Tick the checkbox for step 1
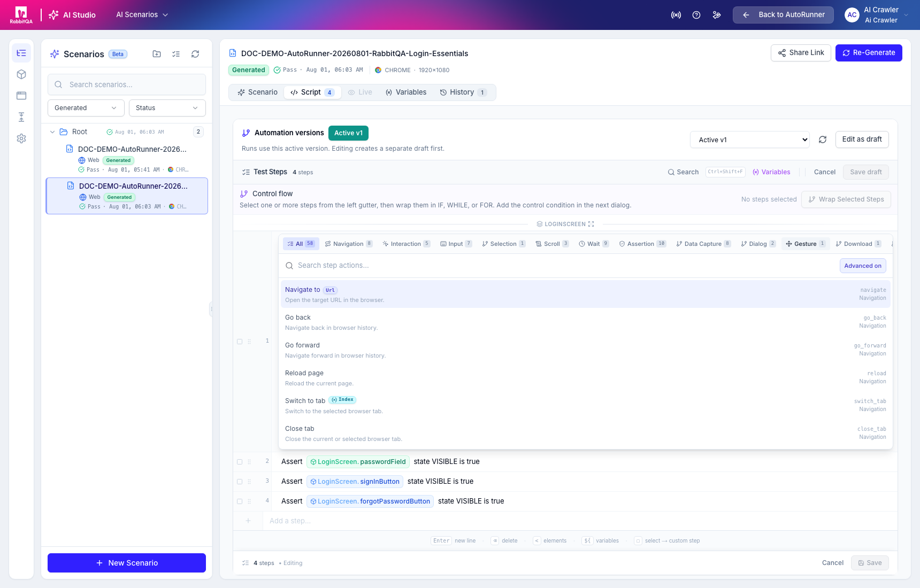Image resolution: width=920 pixels, height=588 pixels. (x=240, y=342)
